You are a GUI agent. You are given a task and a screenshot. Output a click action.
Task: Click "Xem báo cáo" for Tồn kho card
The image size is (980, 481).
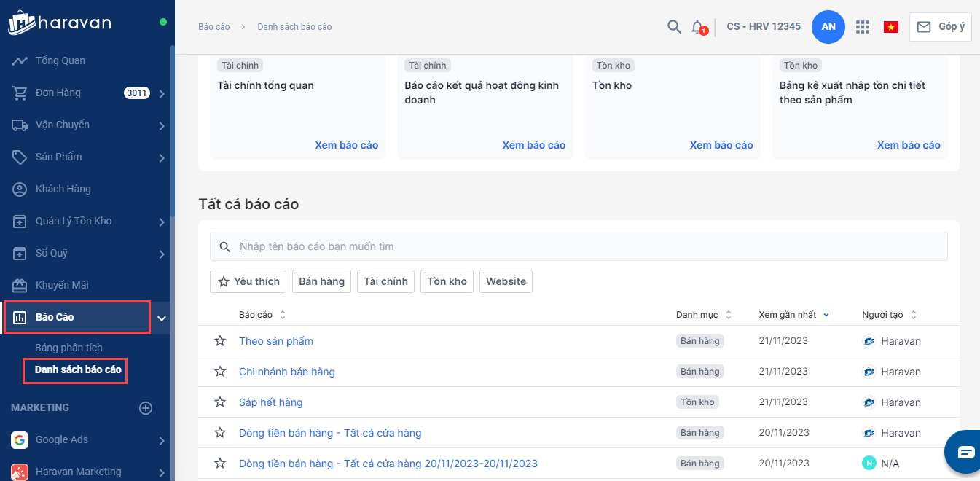[x=721, y=145]
